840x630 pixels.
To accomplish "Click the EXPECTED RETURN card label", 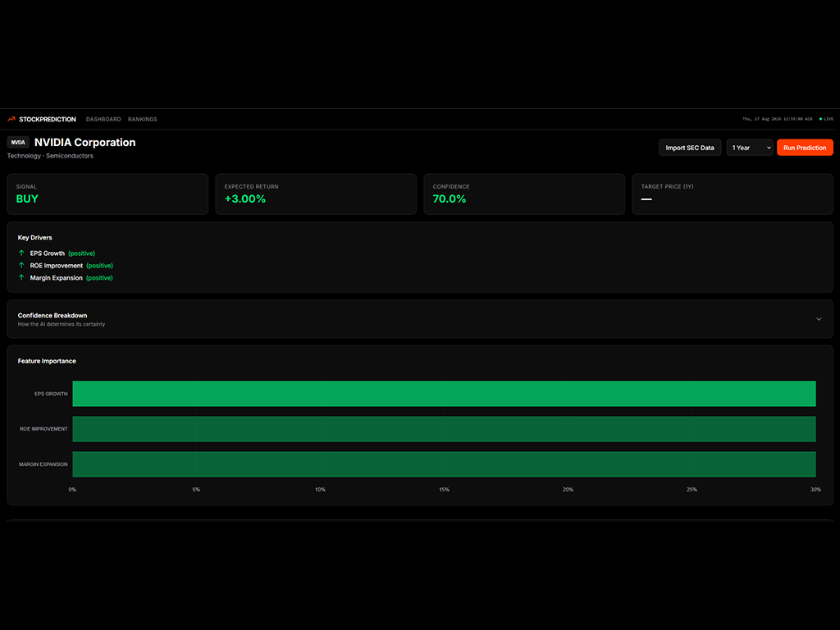I will click(x=251, y=186).
